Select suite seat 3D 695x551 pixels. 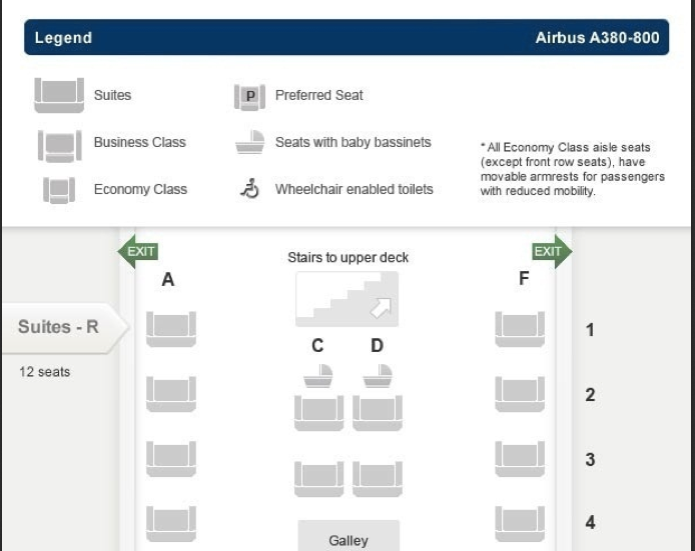point(378,479)
